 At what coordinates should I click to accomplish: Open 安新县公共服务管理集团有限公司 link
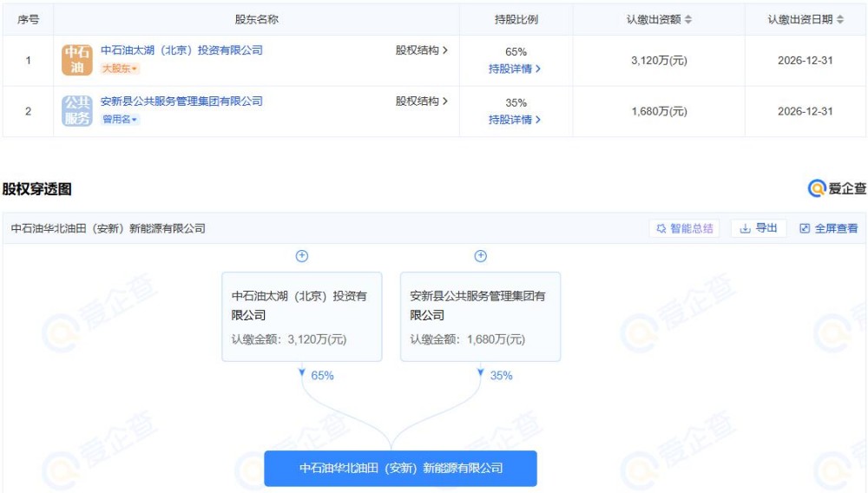[181, 101]
